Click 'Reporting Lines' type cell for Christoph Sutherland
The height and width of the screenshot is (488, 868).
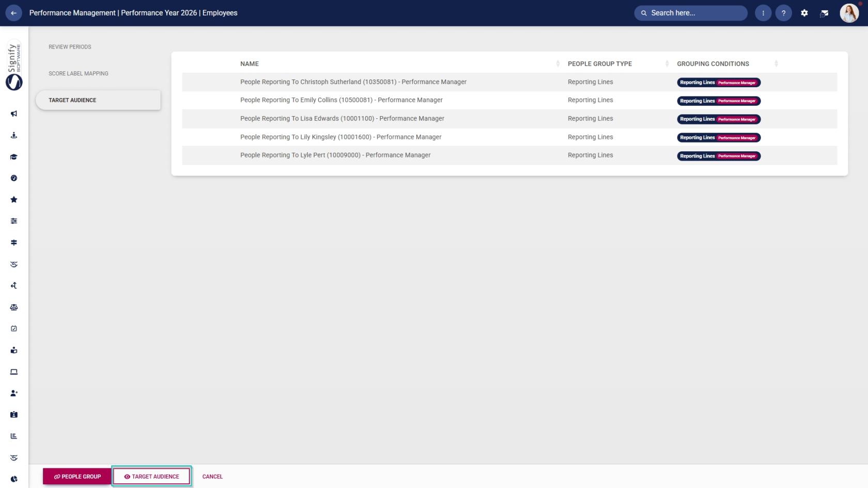(591, 82)
